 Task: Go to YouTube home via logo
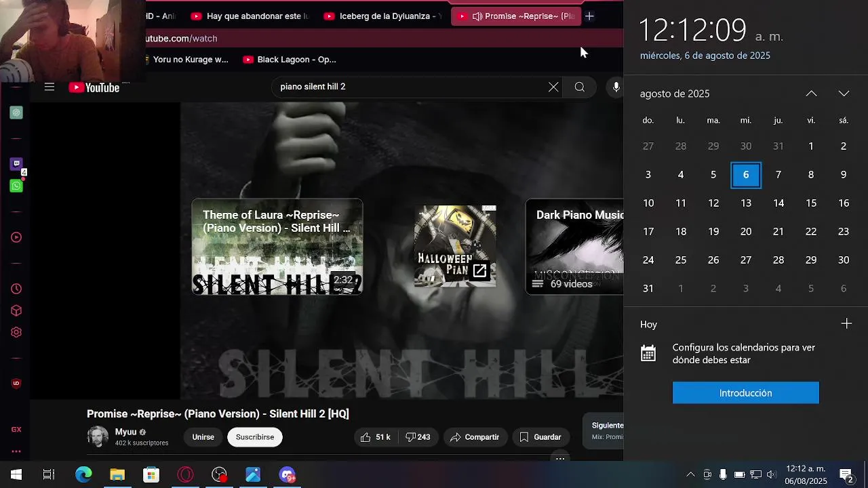click(x=94, y=87)
